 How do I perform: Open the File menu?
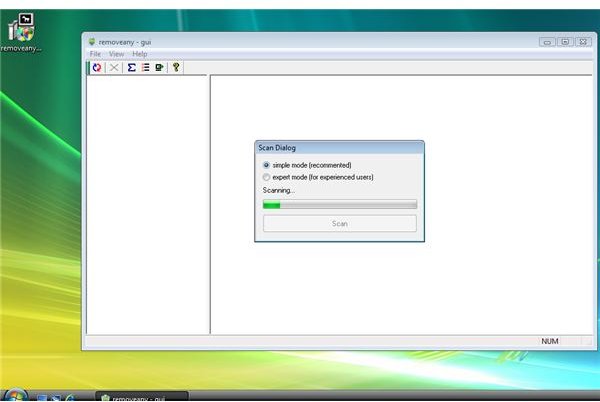point(95,54)
